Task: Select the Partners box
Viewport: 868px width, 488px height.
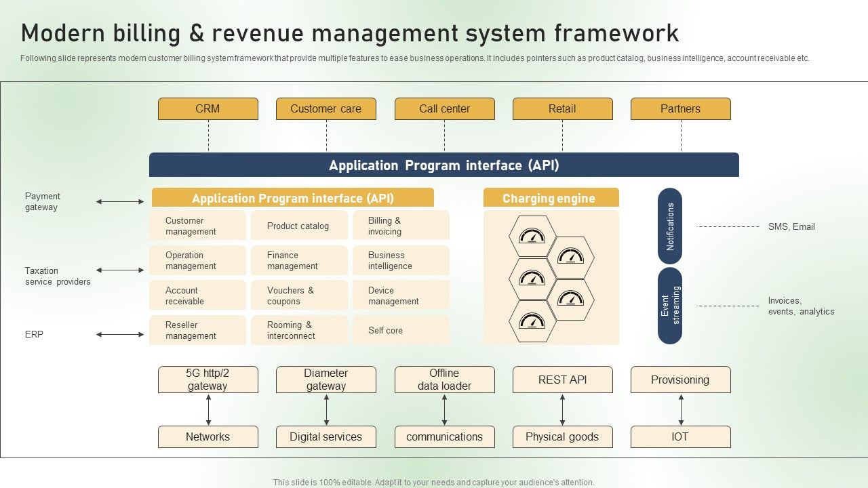Action: (x=680, y=109)
